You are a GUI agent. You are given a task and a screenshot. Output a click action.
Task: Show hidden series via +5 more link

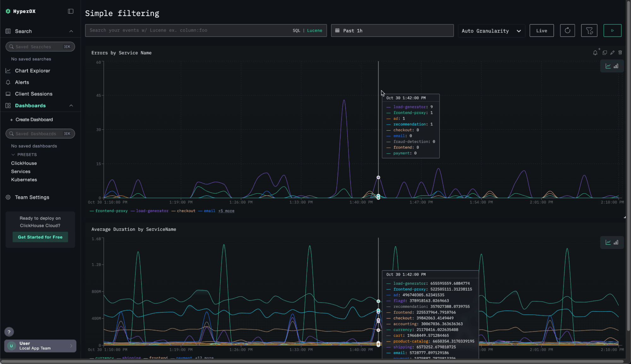(x=226, y=211)
